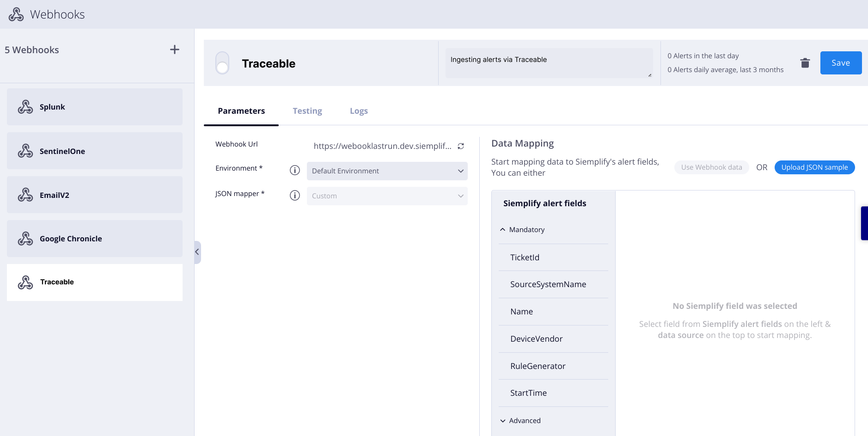
Task: Click the dark blue side tab at right edge
Action: tap(864, 223)
